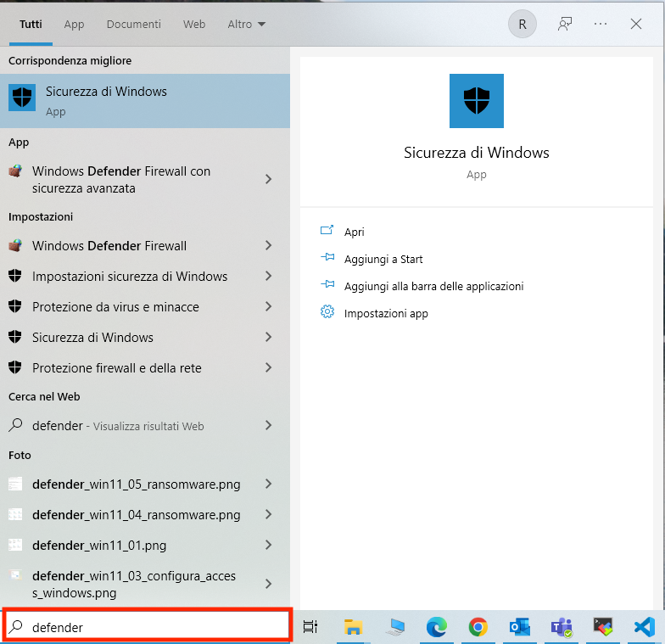
Task: Click the magnifier icon in search box
Action: point(15,626)
